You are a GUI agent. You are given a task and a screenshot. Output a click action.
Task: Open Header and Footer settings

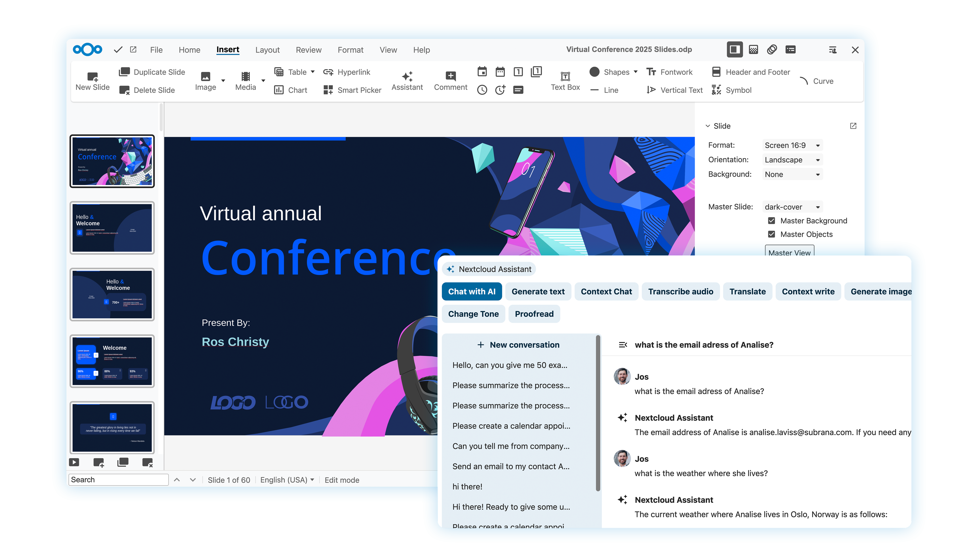[x=751, y=72]
